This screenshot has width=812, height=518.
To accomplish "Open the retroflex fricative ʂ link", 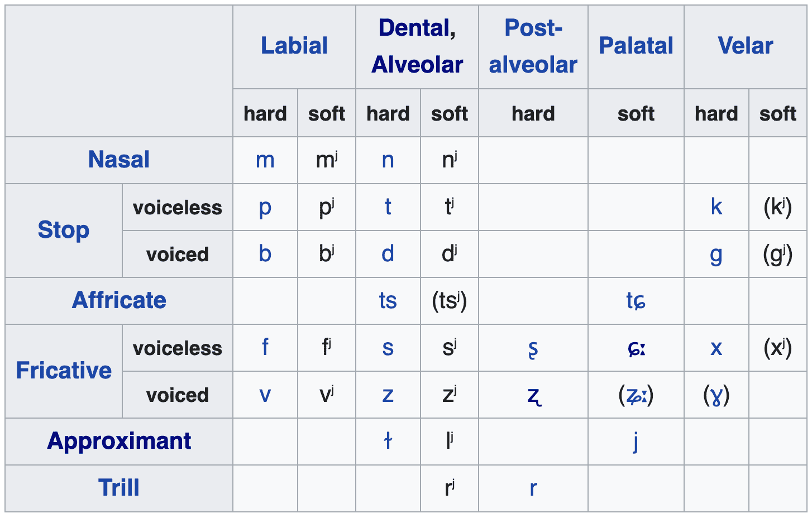I will pos(533,349).
